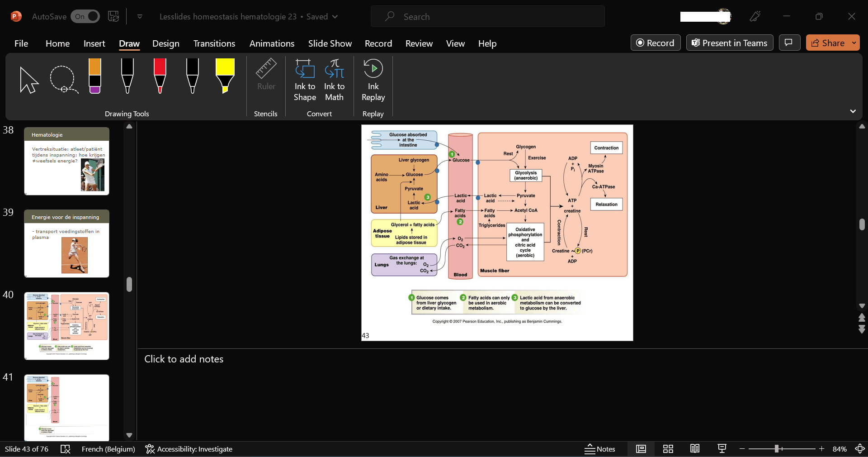This screenshot has height=457, width=868.
Task: Convert ink using Ink to Shape
Action: [305, 81]
